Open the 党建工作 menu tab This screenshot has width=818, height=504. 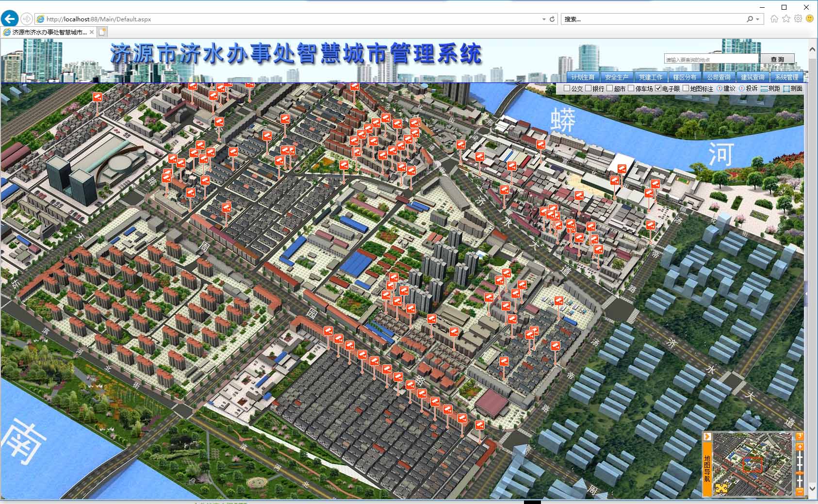point(651,77)
